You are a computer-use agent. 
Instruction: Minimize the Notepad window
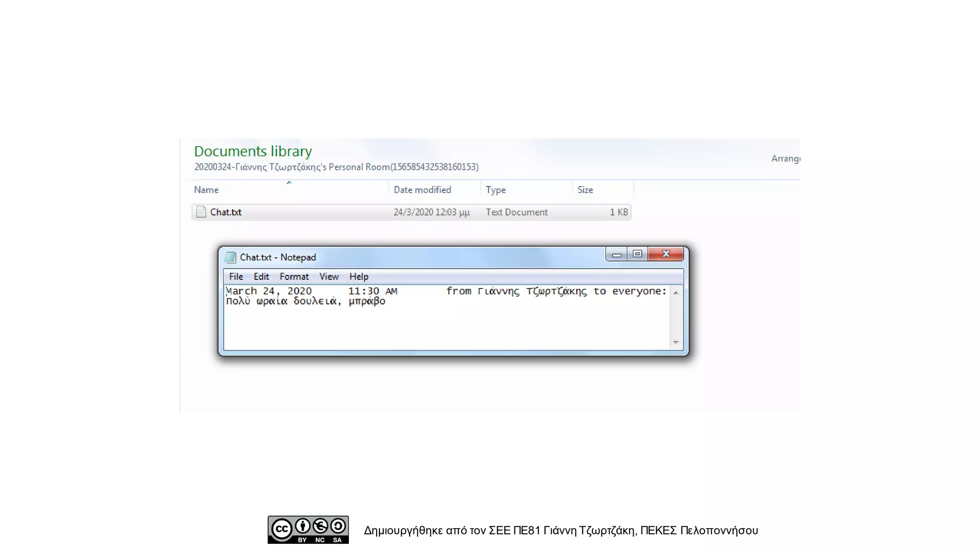(x=616, y=254)
